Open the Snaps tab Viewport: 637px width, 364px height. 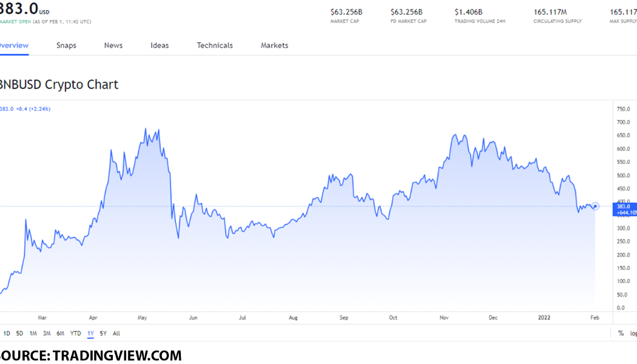(x=66, y=45)
